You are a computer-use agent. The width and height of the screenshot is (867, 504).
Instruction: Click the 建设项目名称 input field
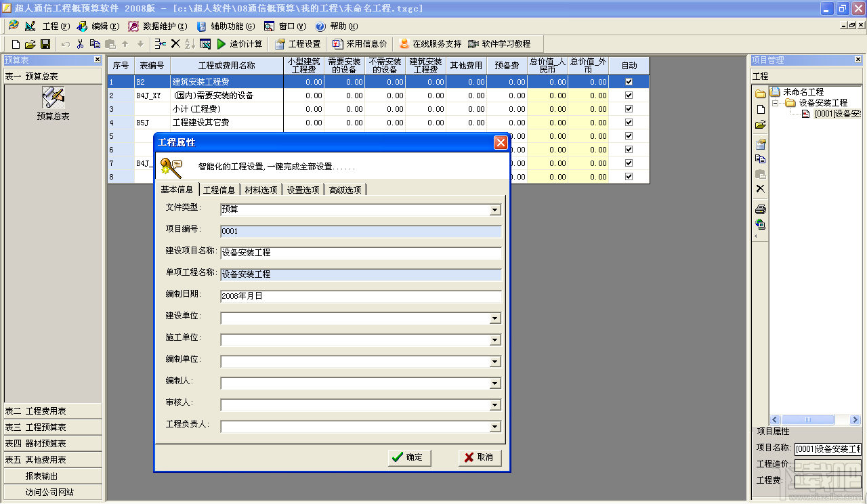pyautogui.click(x=361, y=253)
